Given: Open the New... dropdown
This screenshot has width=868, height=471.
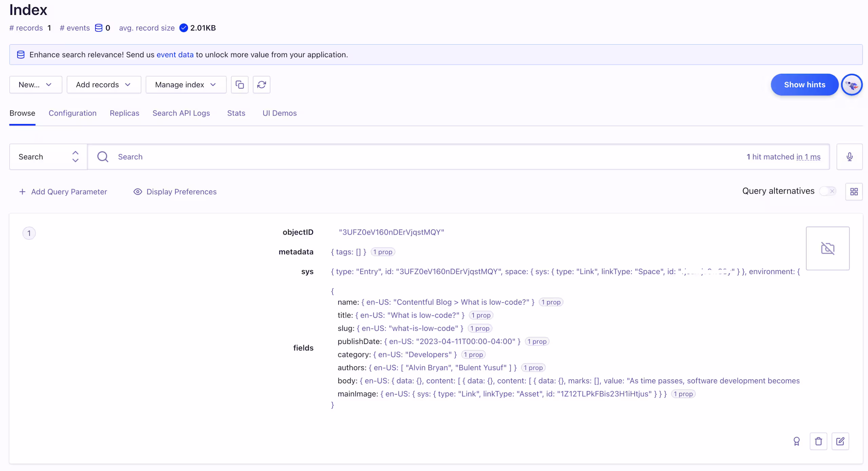Looking at the screenshot, I should coord(36,85).
